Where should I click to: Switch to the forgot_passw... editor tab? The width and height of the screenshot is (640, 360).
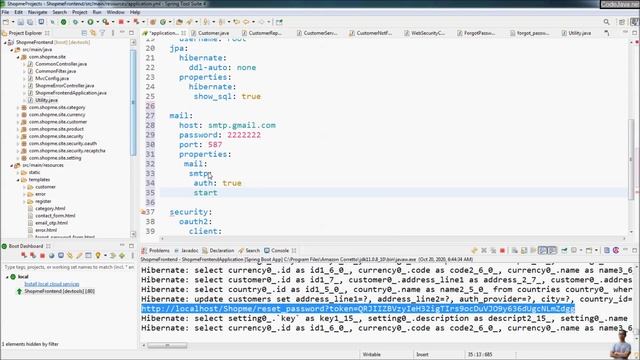(x=533, y=33)
